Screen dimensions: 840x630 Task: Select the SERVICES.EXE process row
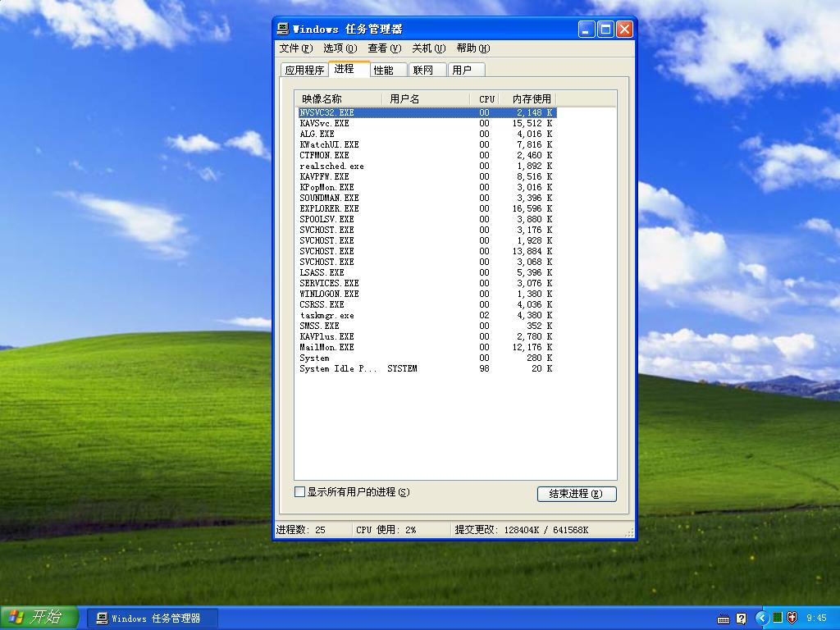point(427,283)
